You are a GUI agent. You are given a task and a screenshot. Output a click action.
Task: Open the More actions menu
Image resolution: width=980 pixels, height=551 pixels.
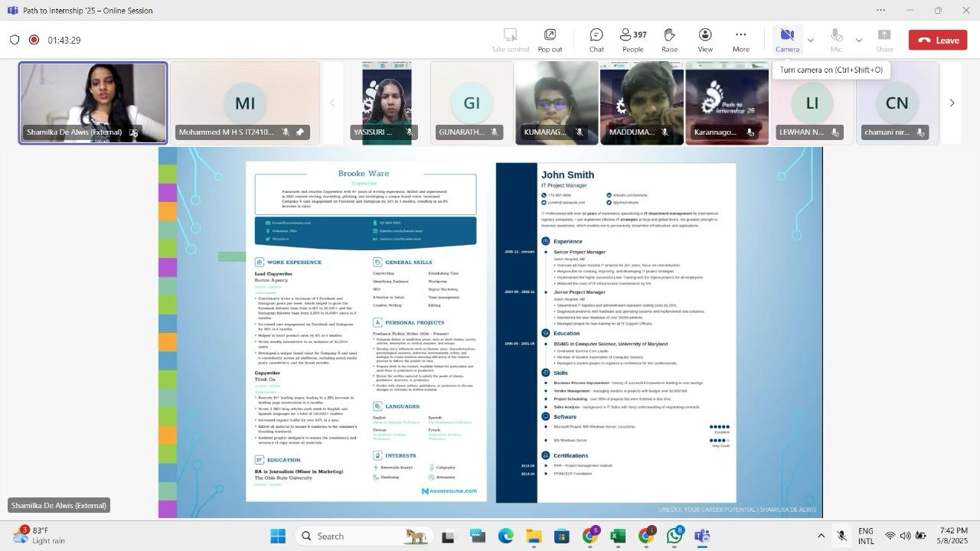coord(740,40)
